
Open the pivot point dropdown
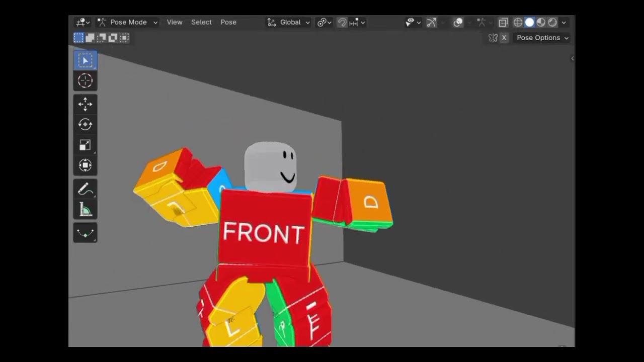pos(324,22)
